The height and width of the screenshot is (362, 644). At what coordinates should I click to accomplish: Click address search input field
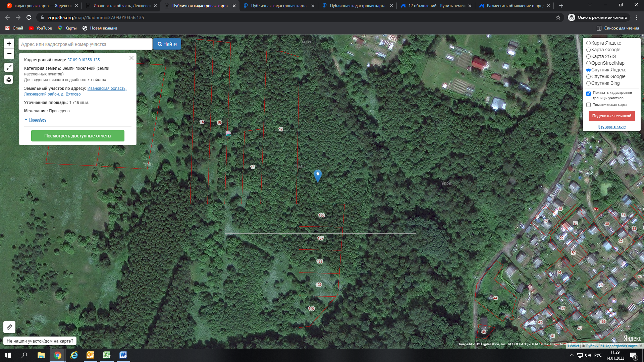(86, 44)
